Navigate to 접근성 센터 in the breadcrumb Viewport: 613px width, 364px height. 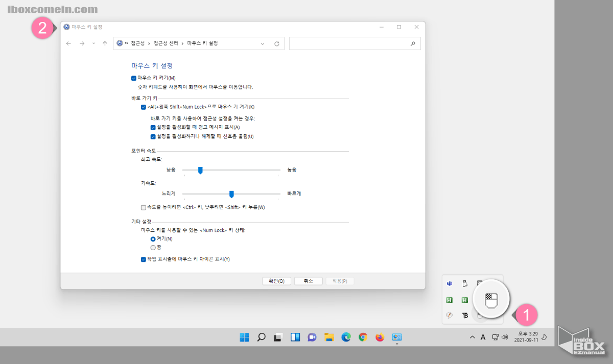point(165,43)
